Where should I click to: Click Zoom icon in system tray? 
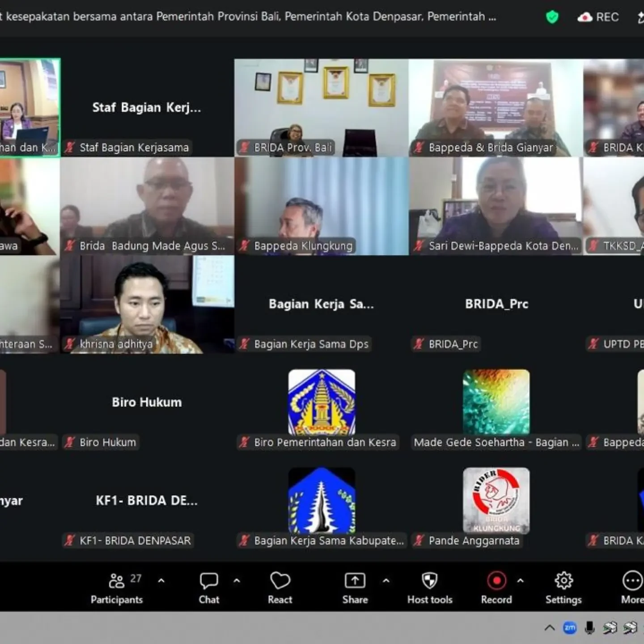(570, 628)
